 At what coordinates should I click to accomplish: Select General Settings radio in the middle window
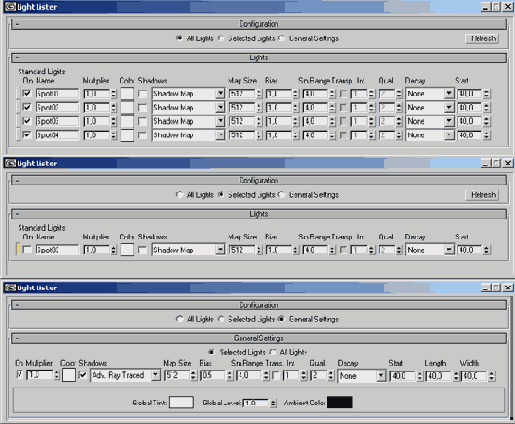[x=282, y=195]
